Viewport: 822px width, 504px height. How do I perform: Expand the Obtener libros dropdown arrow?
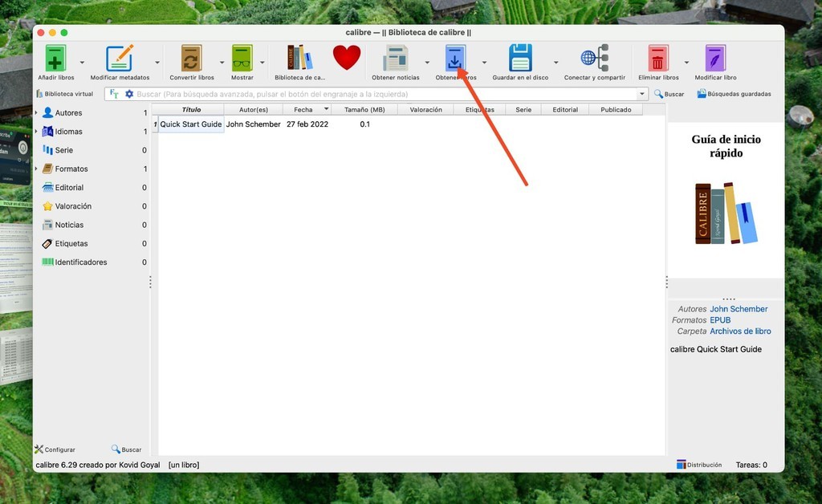pyautogui.click(x=484, y=63)
